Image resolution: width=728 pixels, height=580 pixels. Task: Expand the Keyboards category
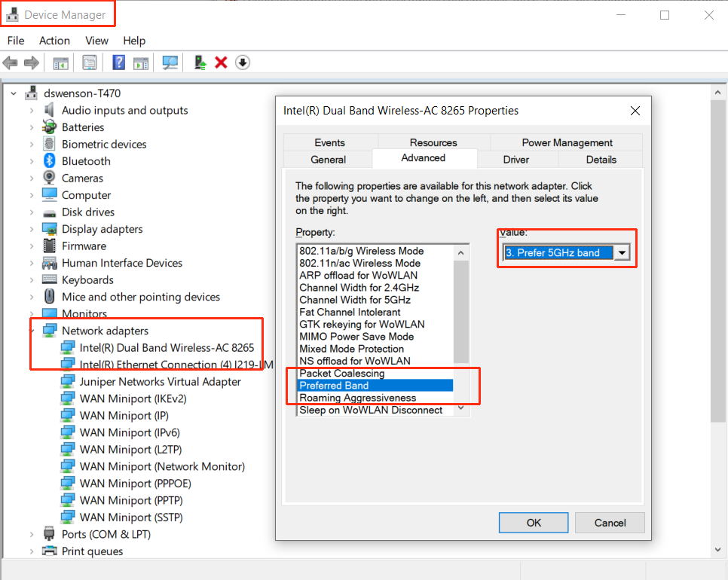pos(32,279)
